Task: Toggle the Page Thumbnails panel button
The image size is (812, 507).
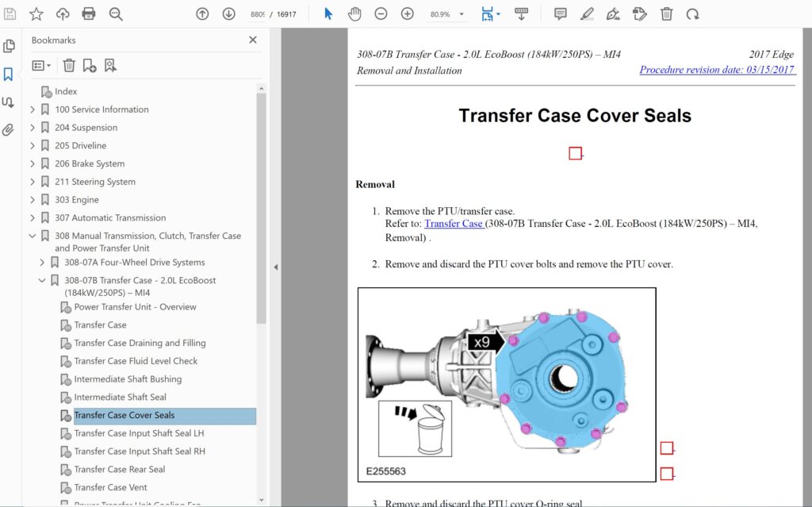Action: (9, 46)
